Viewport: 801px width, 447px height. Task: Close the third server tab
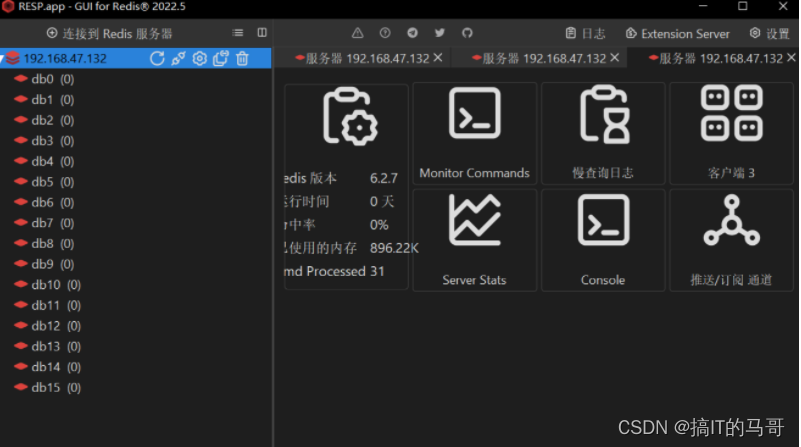(791, 58)
